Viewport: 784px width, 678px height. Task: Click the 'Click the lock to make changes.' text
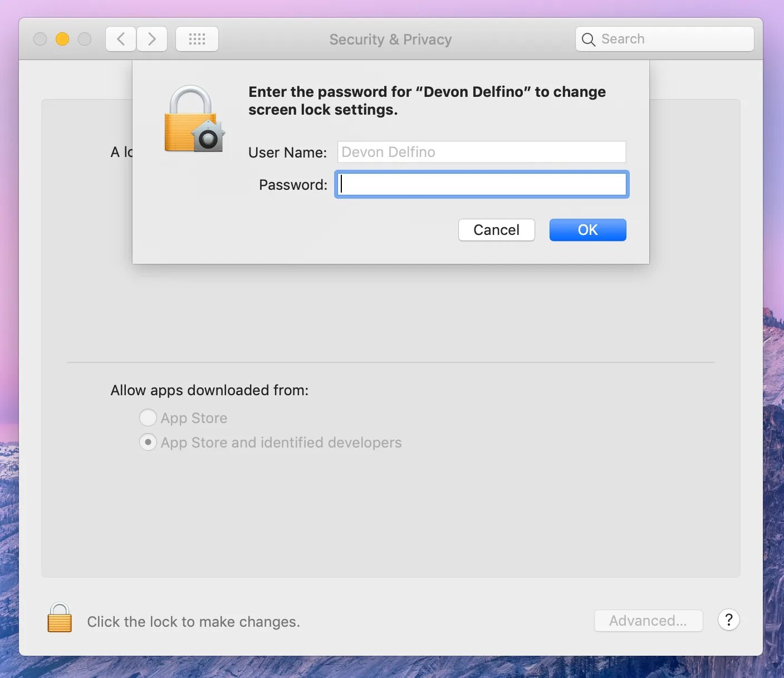coord(193,622)
